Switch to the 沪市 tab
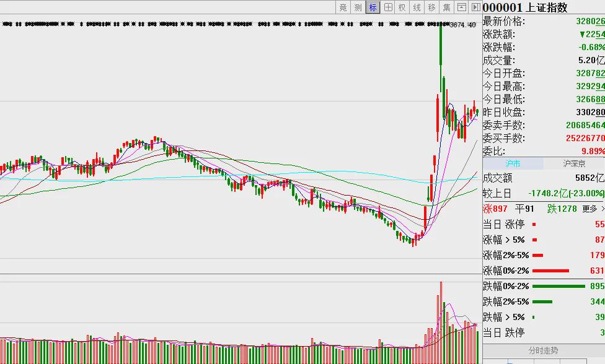The image size is (605, 364). point(513,163)
